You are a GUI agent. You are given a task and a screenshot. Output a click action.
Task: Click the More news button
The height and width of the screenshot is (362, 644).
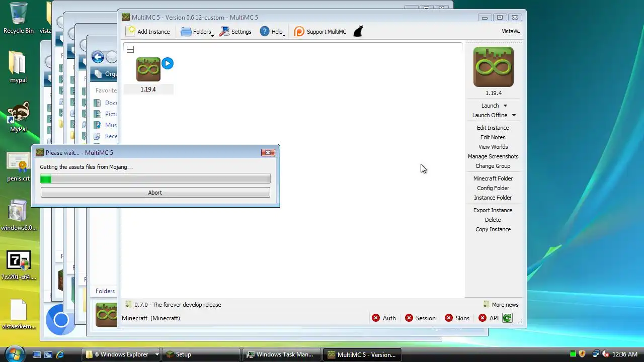[x=501, y=305]
